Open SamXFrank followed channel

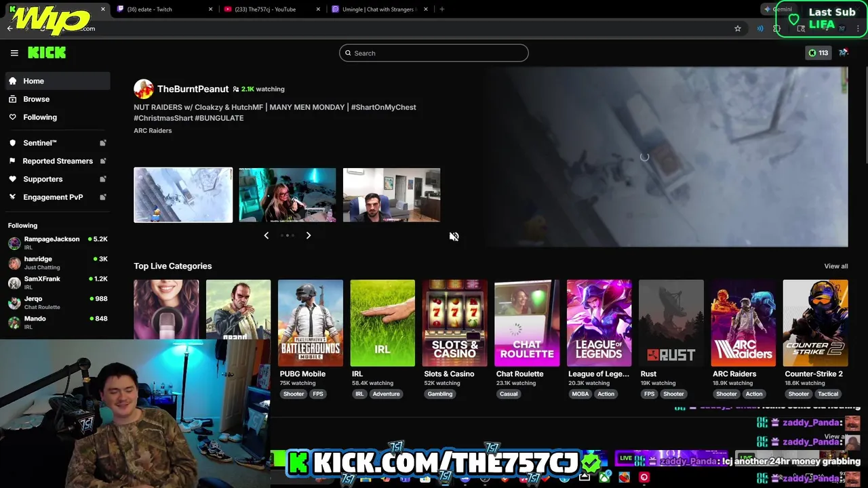(x=58, y=283)
